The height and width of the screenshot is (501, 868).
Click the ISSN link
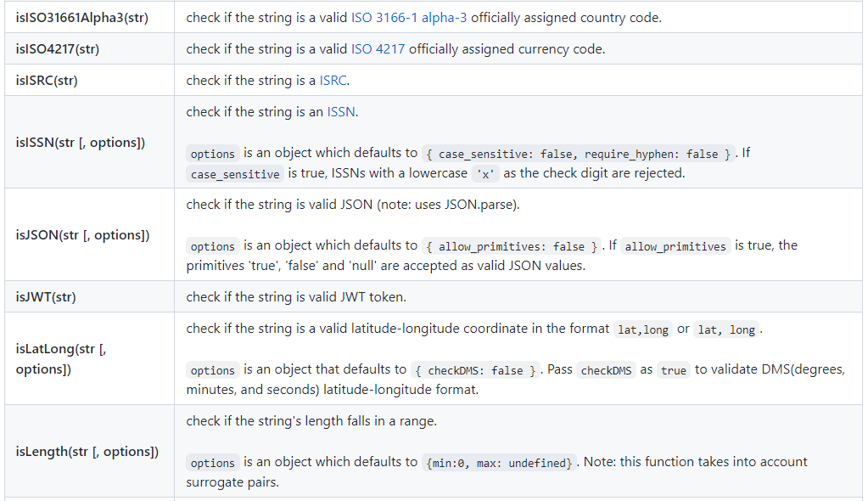(x=341, y=112)
